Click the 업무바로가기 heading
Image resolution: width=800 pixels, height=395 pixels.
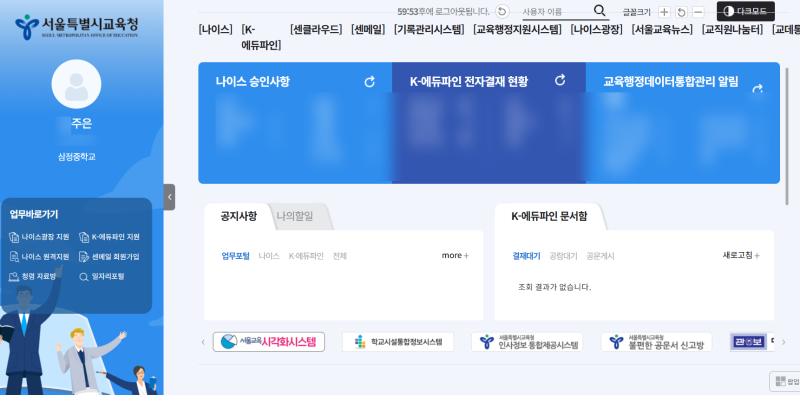click(x=34, y=215)
